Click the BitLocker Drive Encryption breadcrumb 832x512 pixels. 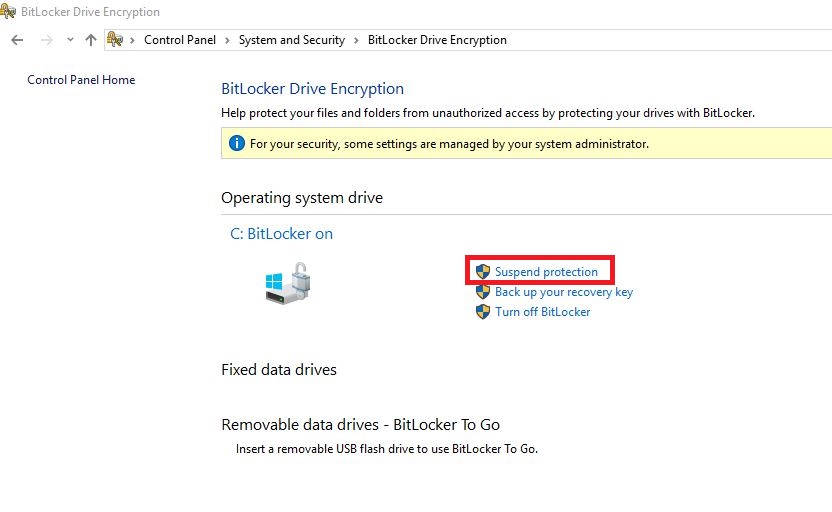[437, 40]
